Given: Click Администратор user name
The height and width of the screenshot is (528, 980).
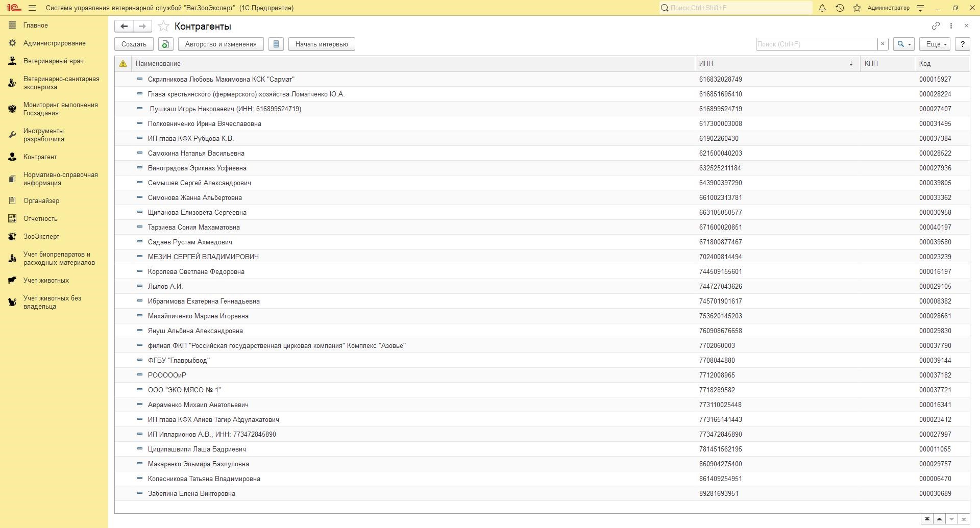Looking at the screenshot, I should pyautogui.click(x=888, y=8).
